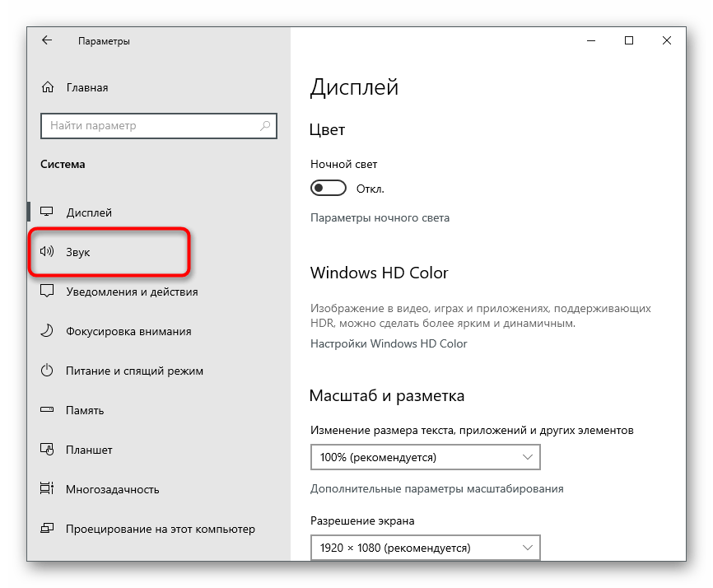Viewport: 713px width, 588px height.
Task: Toggle the Ночной свет switch
Action: tap(328, 189)
